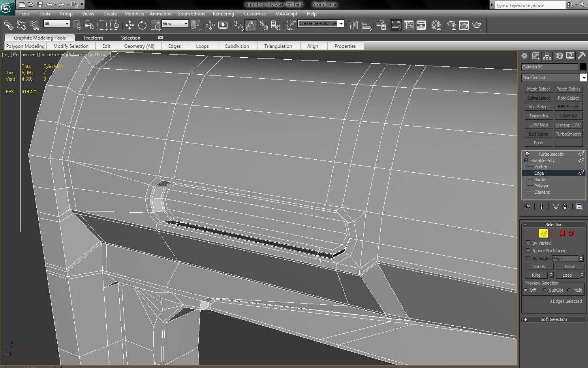Open the Hierarchy command panel tab

(x=547, y=56)
